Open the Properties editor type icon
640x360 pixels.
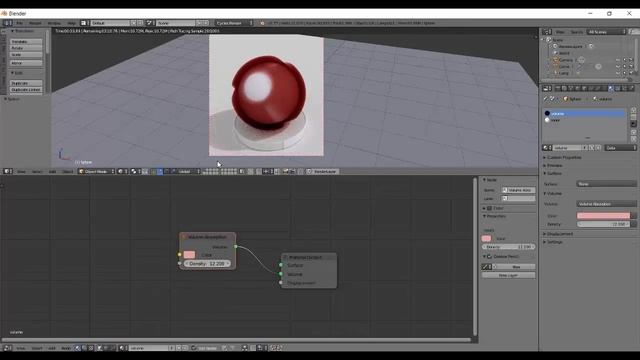click(x=547, y=88)
